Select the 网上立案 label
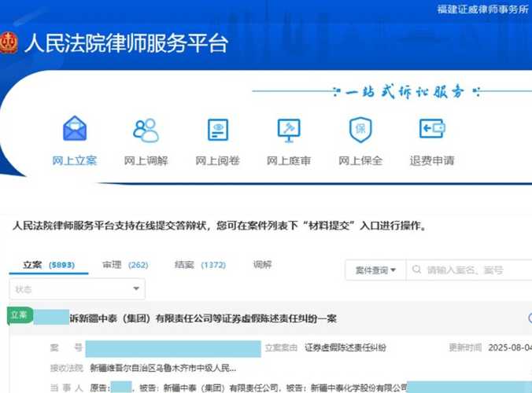 pos(75,160)
